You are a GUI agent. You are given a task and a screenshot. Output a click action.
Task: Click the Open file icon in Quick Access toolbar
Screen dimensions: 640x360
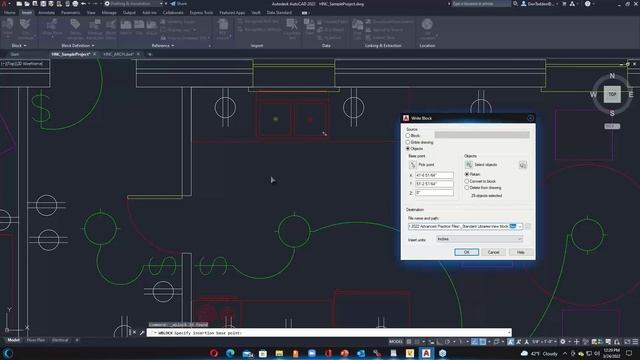tap(27, 4)
